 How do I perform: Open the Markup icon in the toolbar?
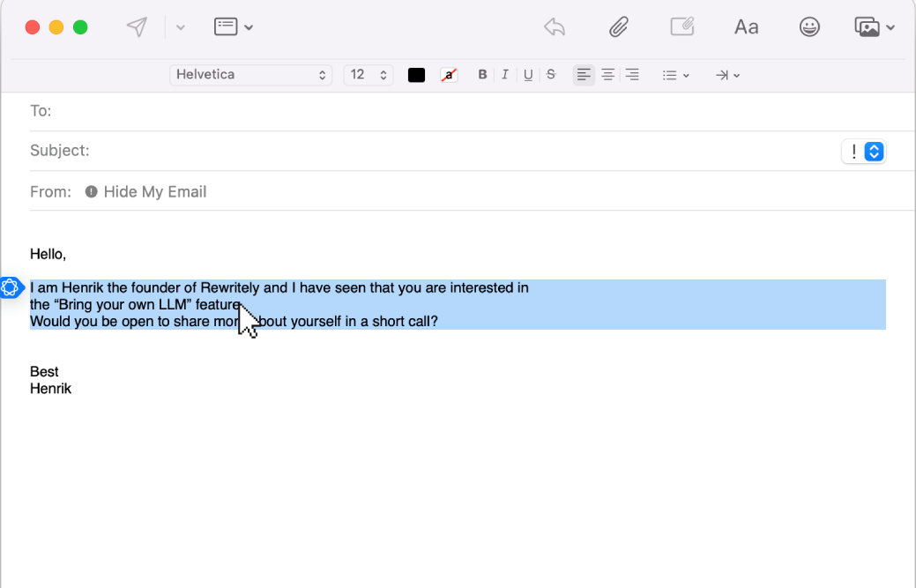[682, 26]
